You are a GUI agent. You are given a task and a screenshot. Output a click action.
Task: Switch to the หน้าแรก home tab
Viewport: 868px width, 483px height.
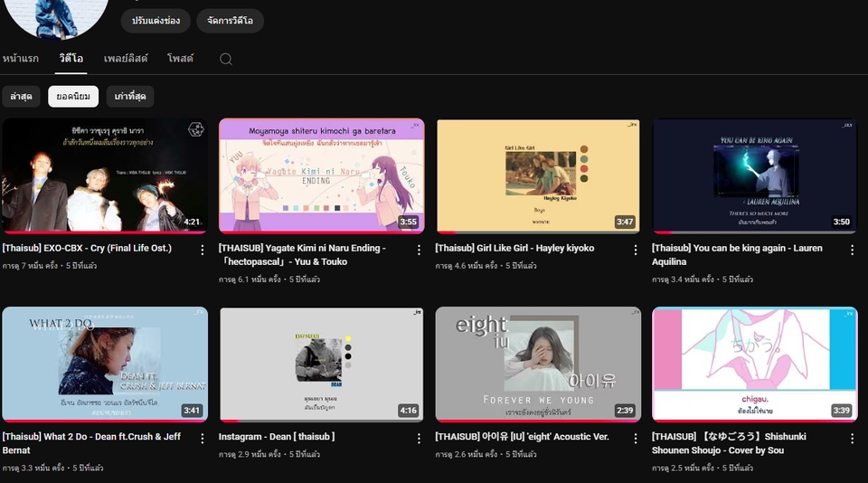pyautogui.click(x=21, y=58)
